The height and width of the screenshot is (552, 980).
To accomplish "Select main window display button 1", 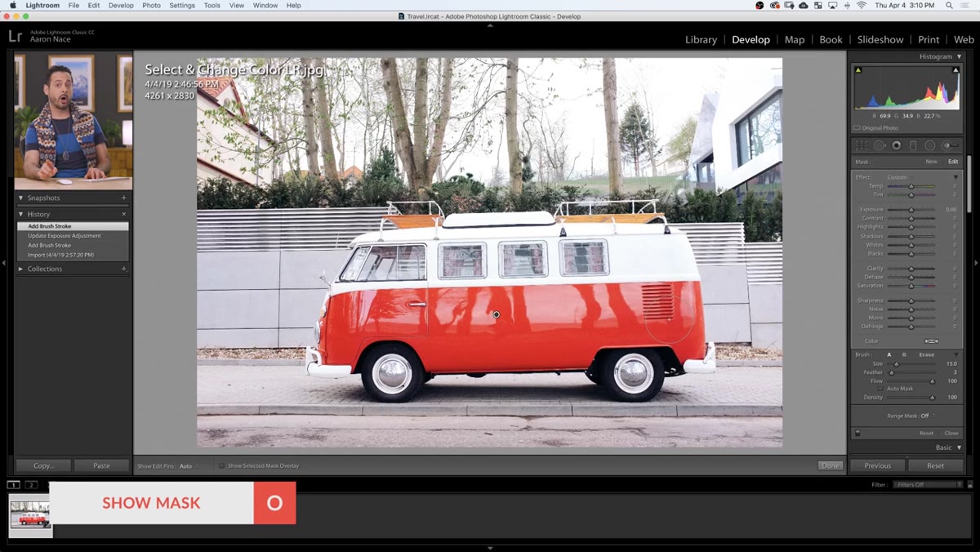I will pos(15,485).
